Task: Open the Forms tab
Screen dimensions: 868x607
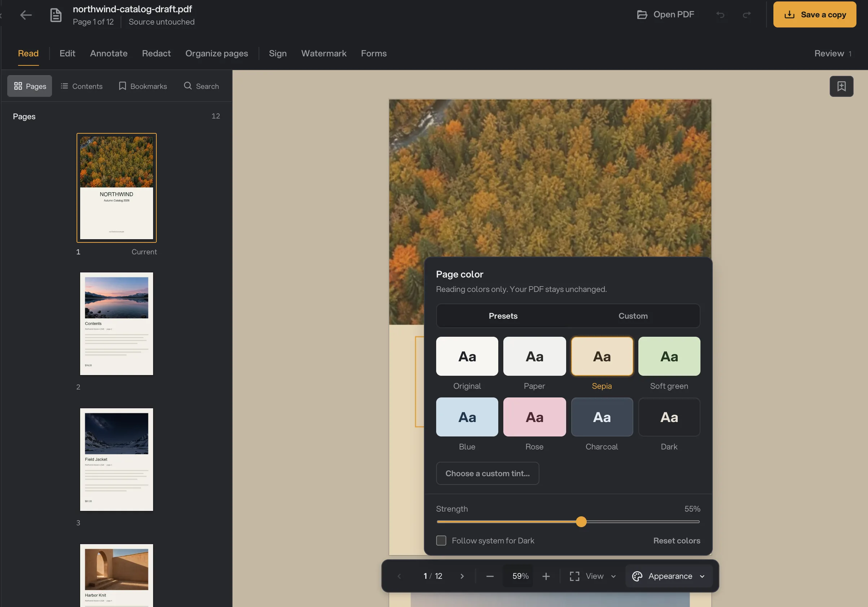Action: pos(373,53)
